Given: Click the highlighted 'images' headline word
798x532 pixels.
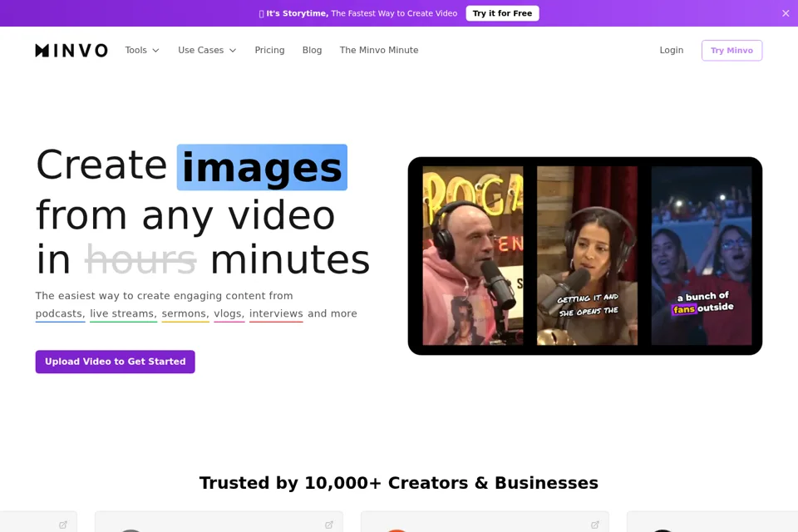Looking at the screenshot, I should point(262,167).
